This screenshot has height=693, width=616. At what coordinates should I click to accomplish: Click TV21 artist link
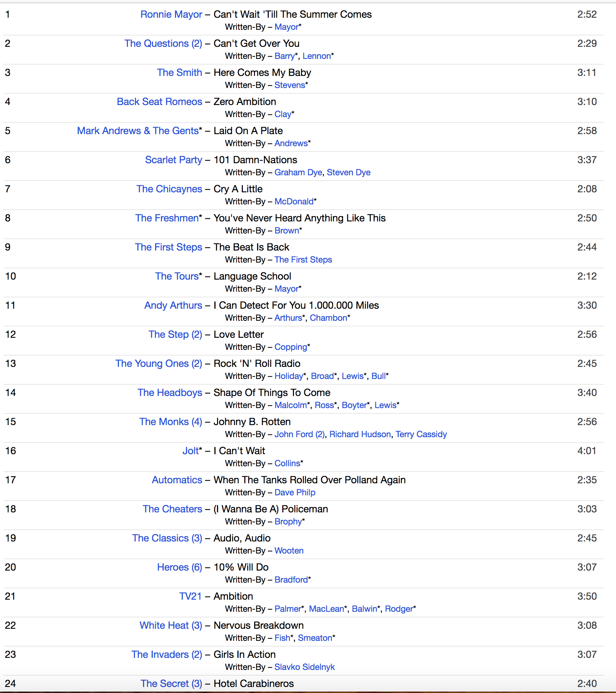coord(190,596)
